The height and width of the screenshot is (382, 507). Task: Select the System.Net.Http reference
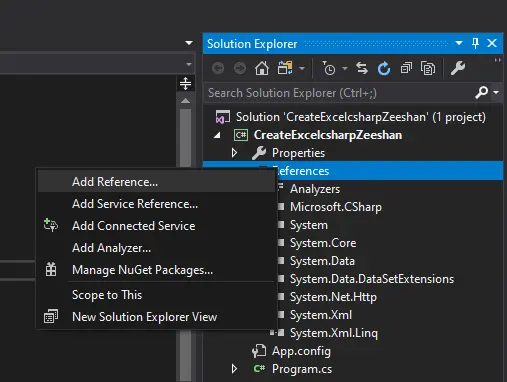pos(333,297)
